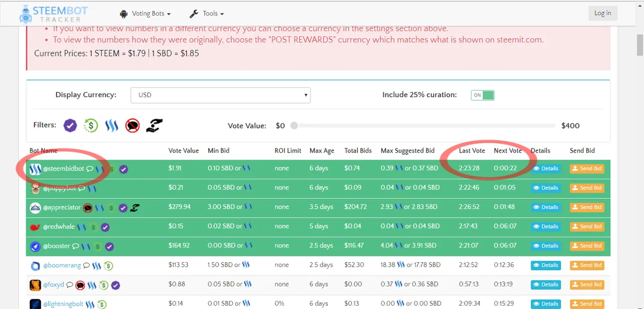Image resolution: width=644 pixels, height=309 pixels.
Task: Open Details for steembidbot
Action: [x=546, y=169]
